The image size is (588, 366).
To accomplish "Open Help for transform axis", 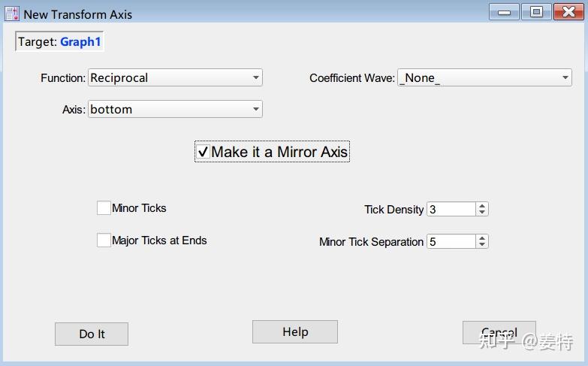I will click(x=294, y=332).
